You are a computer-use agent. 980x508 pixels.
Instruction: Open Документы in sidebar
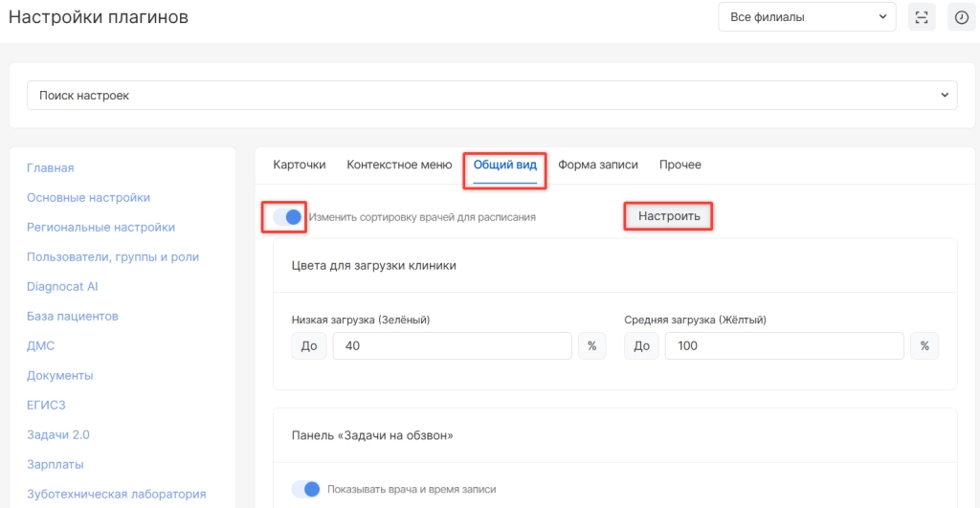(x=60, y=376)
